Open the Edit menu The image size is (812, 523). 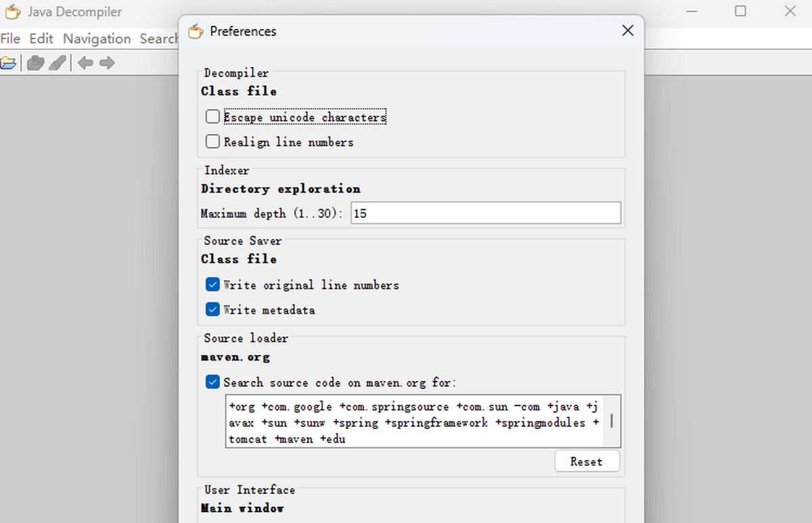41,39
